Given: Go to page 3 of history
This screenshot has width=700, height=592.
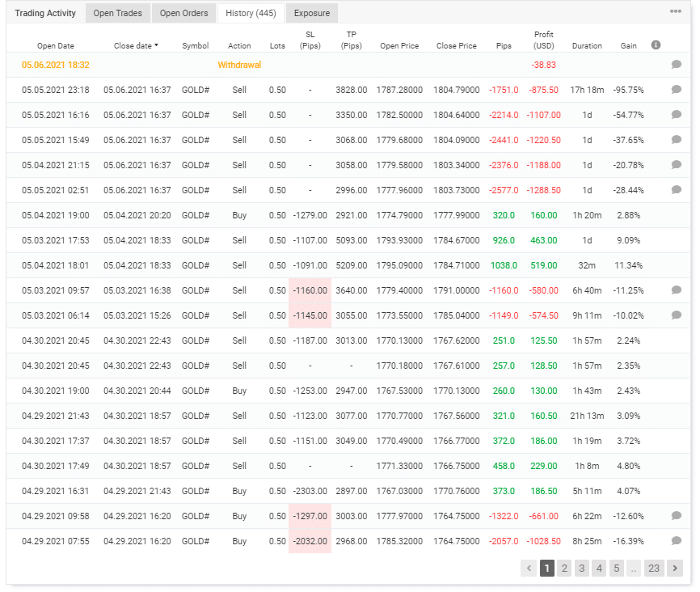Looking at the screenshot, I should (582, 569).
